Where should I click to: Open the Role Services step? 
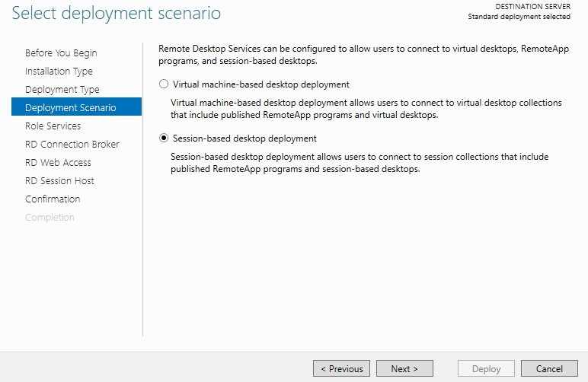53,126
